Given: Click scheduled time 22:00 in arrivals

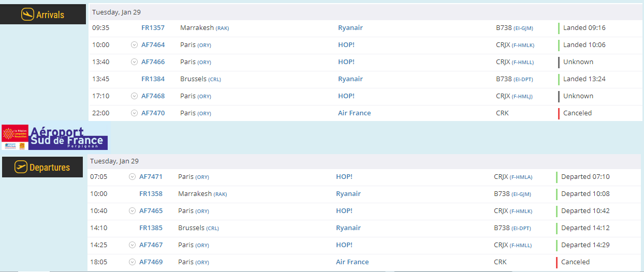Looking at the screenshot, I should (x=100, y=113).
